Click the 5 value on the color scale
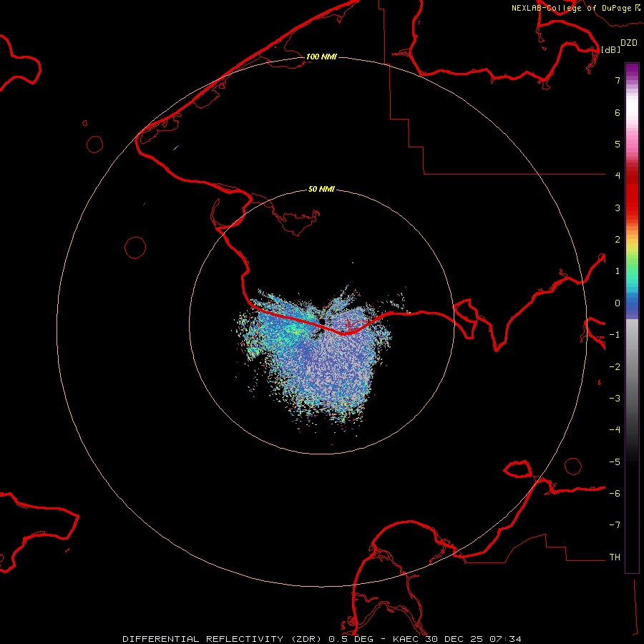 pyautogui.click(x=618, y=144)
